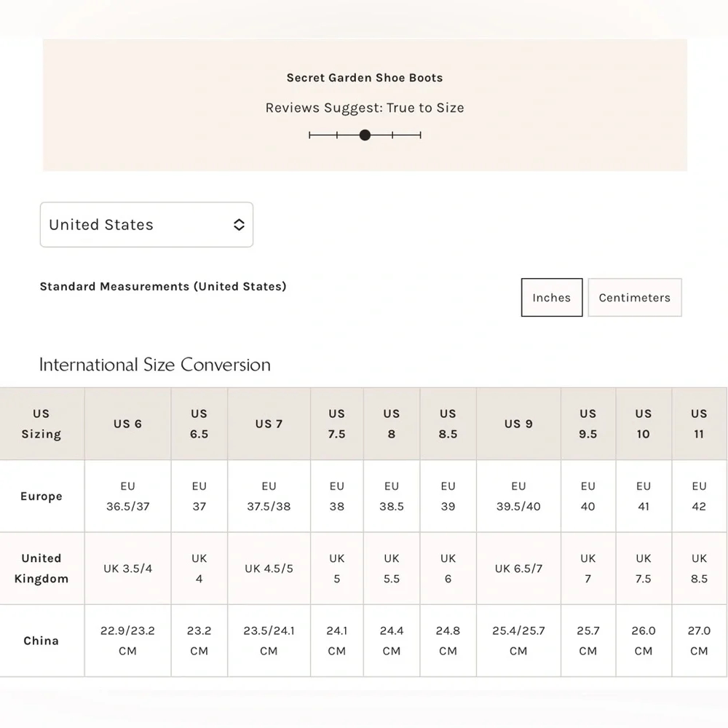Click the US 6 column header
Viewport: 728px width, 728px height.
pos(127,424)
